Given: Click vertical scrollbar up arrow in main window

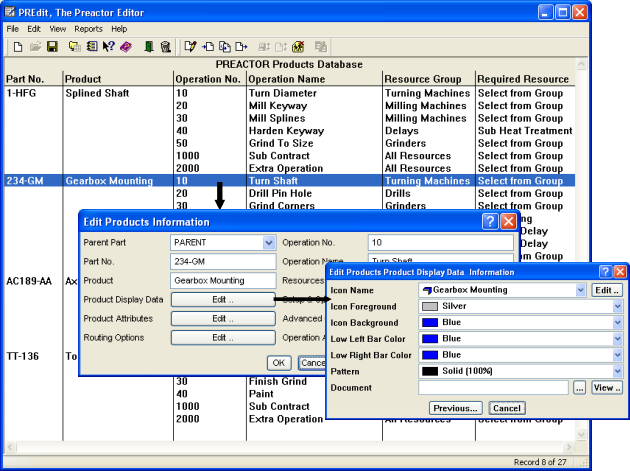Looking at the screenshot, I should coord(581,64).
